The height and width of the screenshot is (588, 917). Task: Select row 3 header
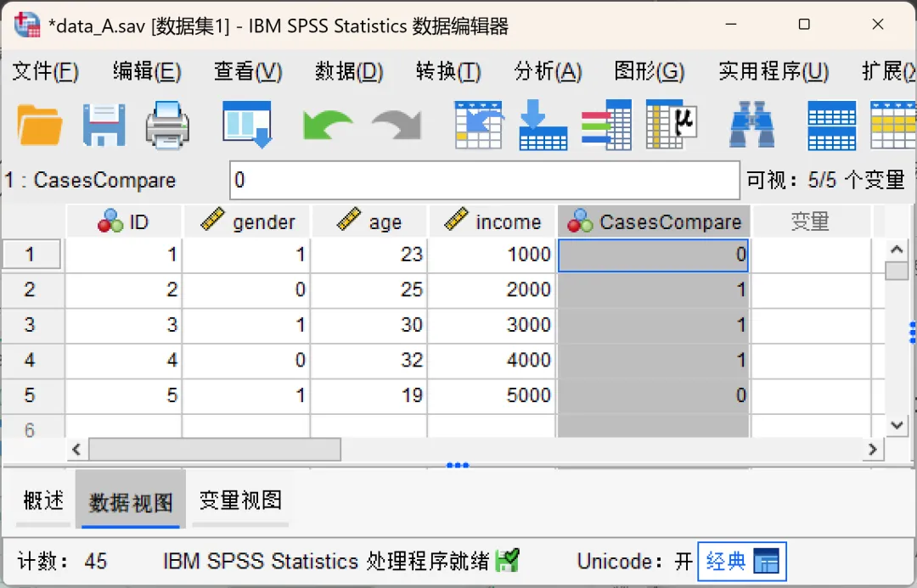[x=31, y=325]
